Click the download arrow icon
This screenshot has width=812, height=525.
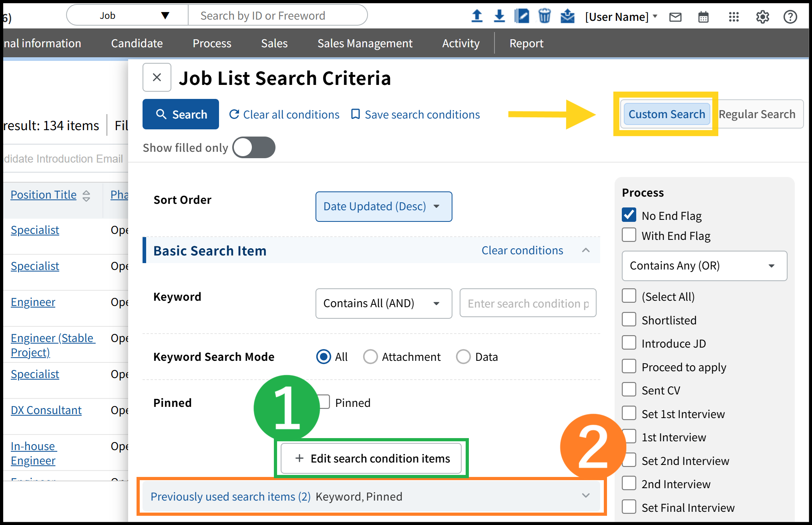coord(499,16)
